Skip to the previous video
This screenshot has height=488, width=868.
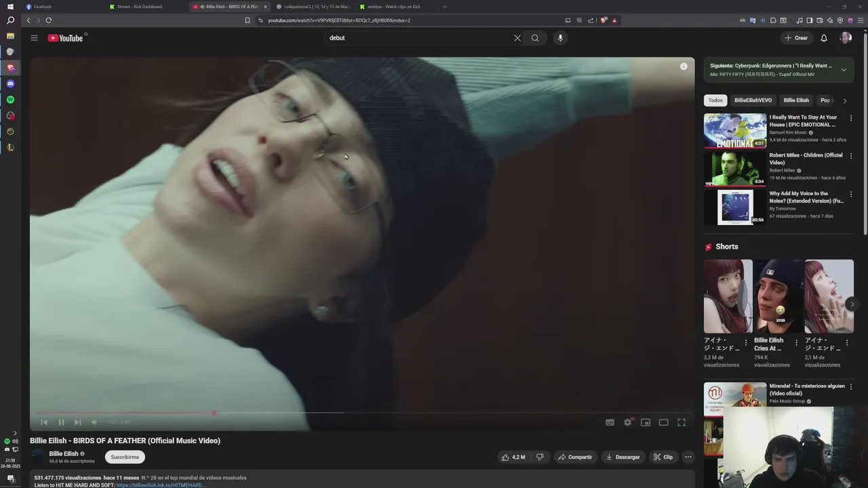pos(44,422)
